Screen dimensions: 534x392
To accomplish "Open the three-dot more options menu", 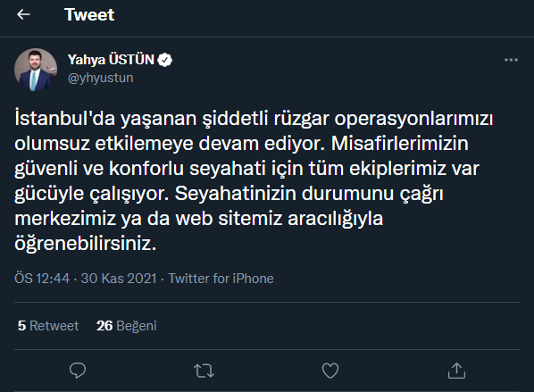I will 511,60.
